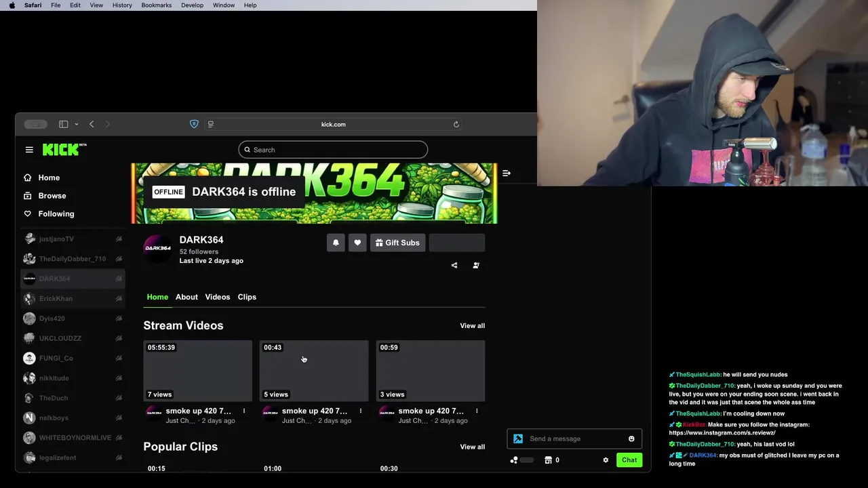Select DARK364 in the following list
Screen dimensions: 868x488
coord(73,279)
